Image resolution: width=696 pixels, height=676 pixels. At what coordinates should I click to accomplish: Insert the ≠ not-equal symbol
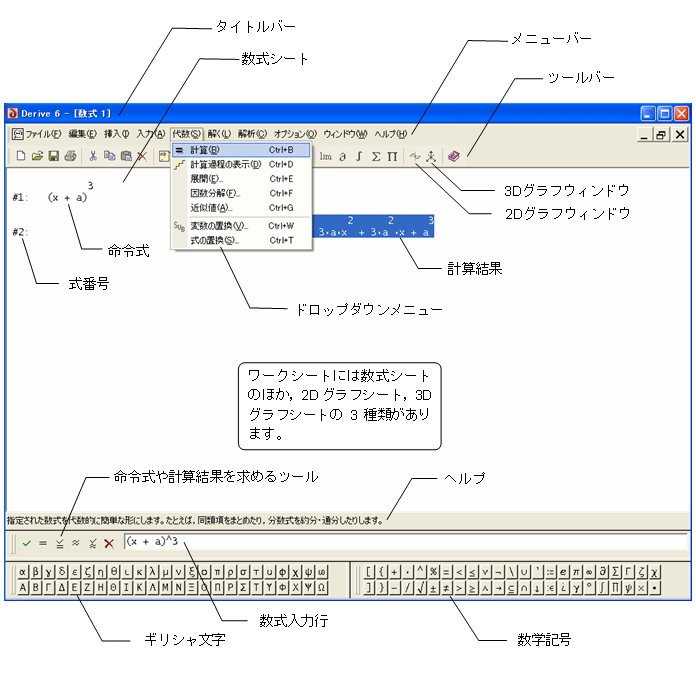click(x=446, y=588)
